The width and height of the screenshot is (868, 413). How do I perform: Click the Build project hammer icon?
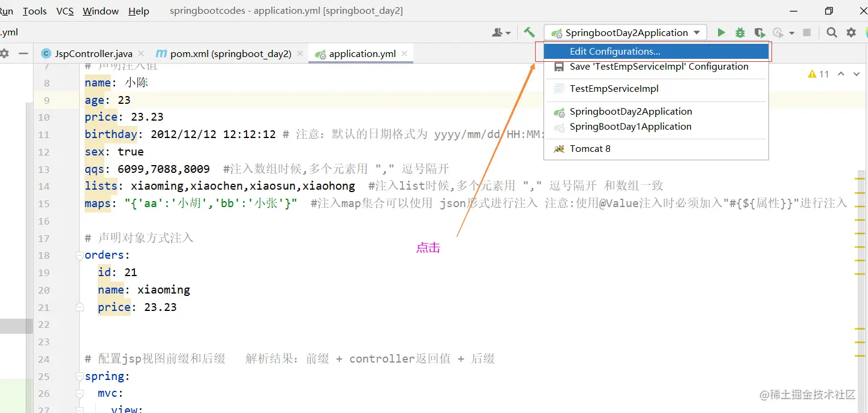[529, 32]
